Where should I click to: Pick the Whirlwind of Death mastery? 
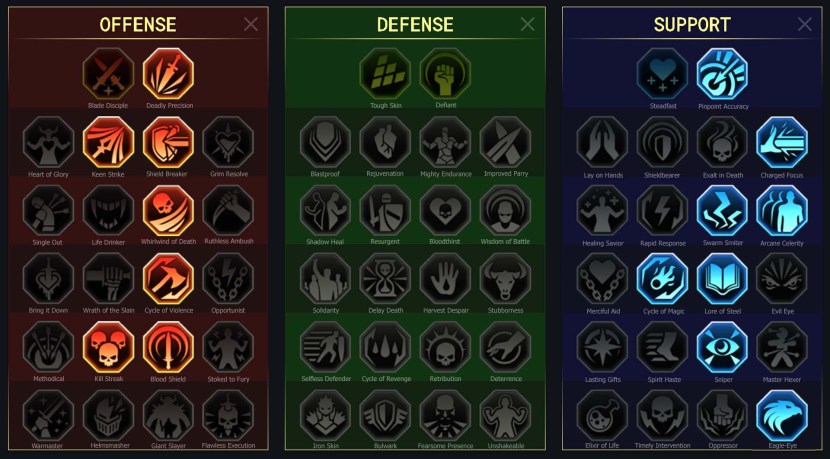click(x=168, y=210)
